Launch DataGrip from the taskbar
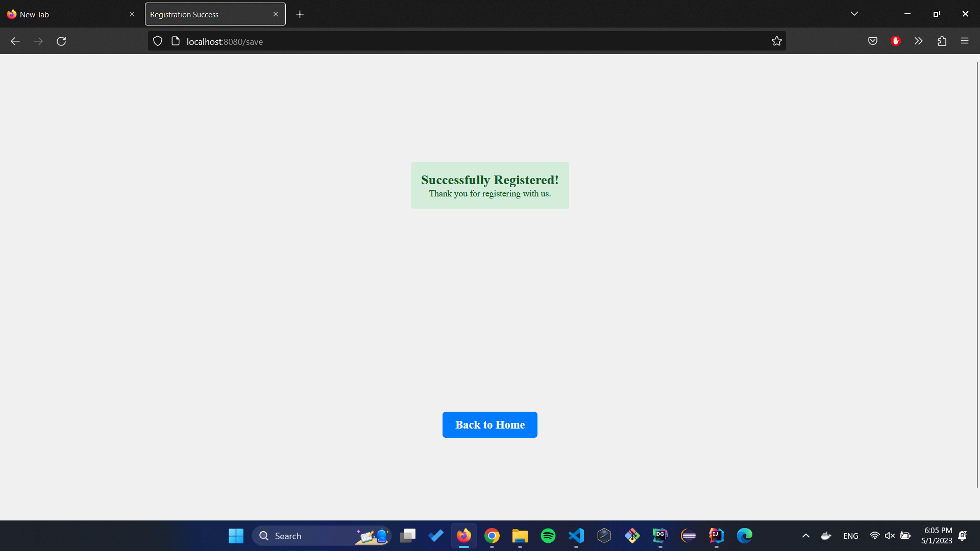This screenshot has width=980, height=551. tap(660, 536)
